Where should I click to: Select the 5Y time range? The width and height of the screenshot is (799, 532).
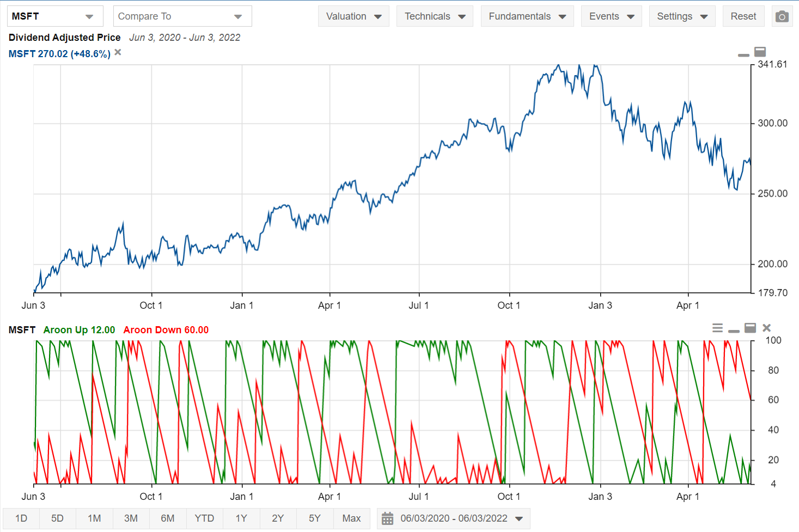pyautogui.click(x=315, y=518)
